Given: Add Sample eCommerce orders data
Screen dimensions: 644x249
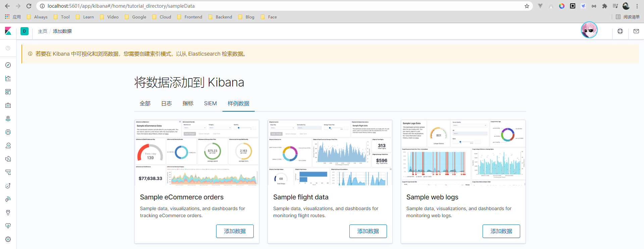Looking at the screenshot, I should tap(235, 231).
